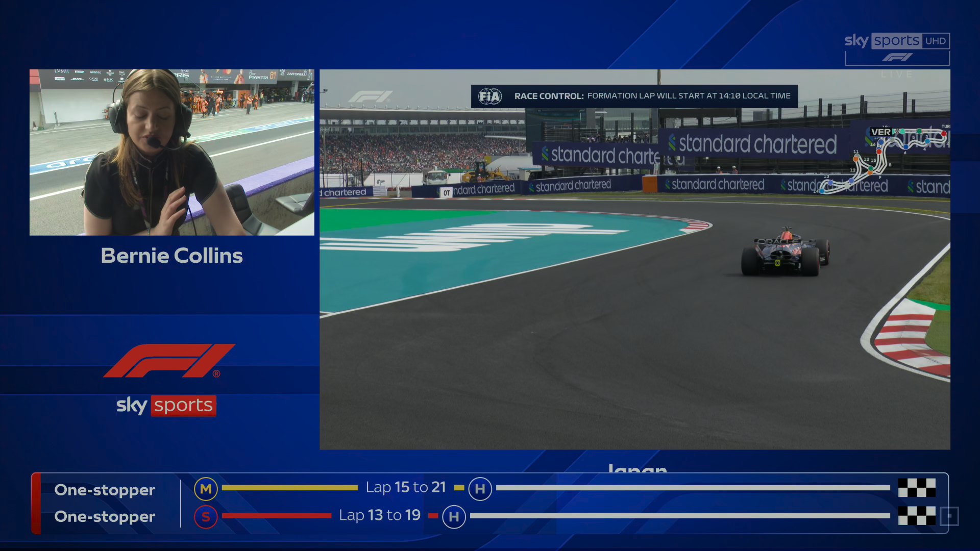Click the red Soft tyre icon
This screenshot has height=551, width=980.
(x=206, y=517)
